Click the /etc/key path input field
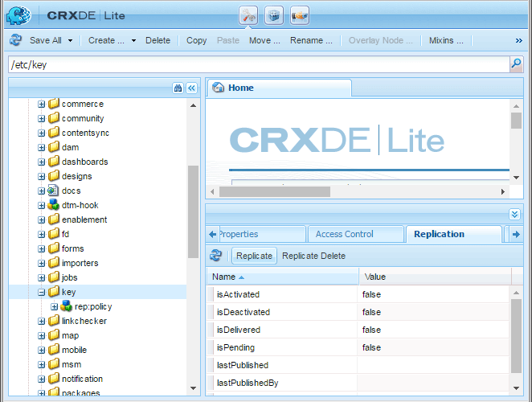This screenshot has height=402, width=532. coord(260,64)
